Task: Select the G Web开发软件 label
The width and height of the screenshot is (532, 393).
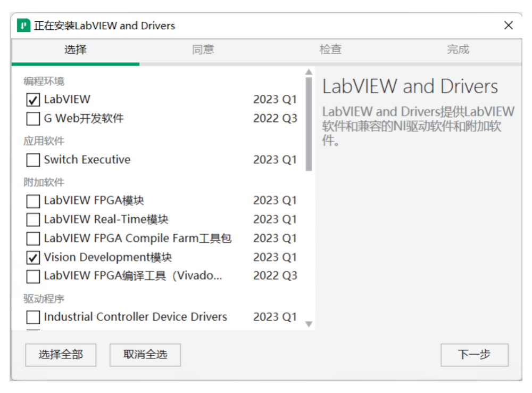Action: click(x=84, y=119)
